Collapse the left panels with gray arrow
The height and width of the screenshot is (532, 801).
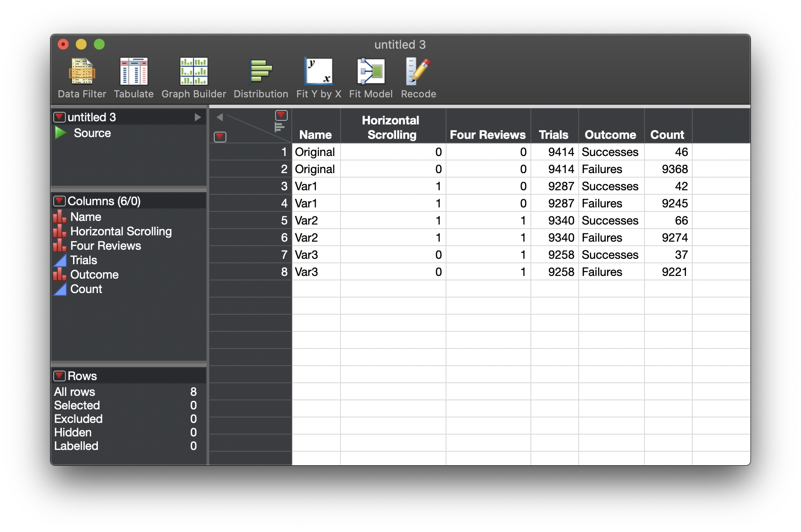220,117
